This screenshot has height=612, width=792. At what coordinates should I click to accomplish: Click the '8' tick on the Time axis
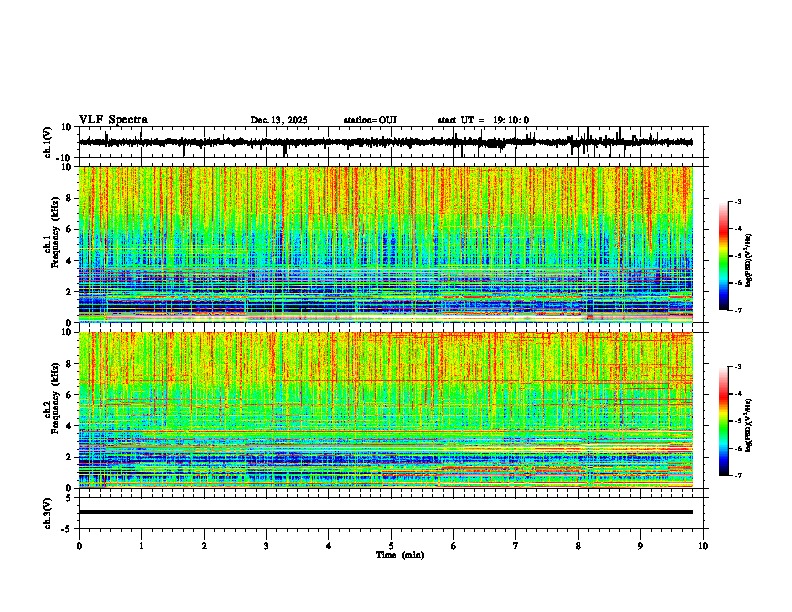tap(578, 546)
